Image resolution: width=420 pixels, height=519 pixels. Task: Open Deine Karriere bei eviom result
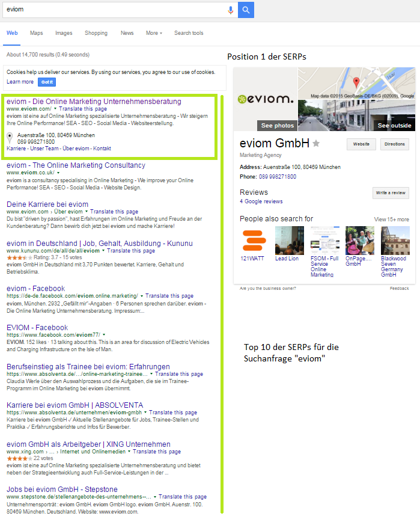coord(47,204)
